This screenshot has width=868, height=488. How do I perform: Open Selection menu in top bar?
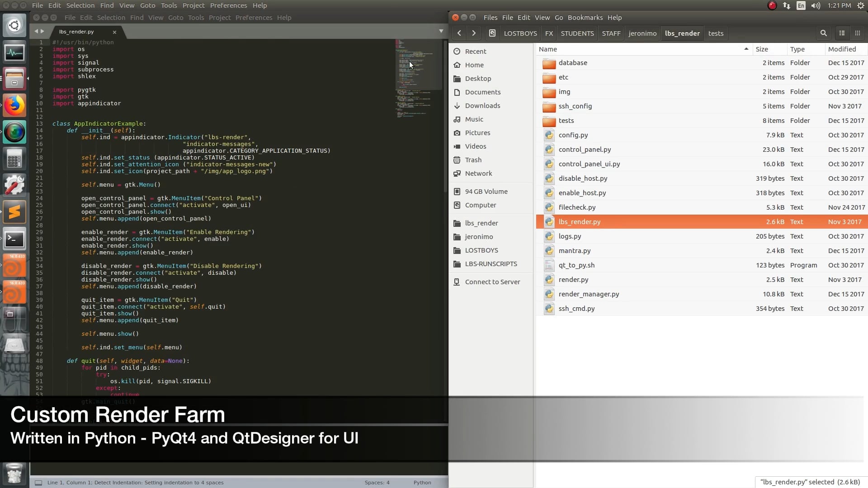pos(80,5)
